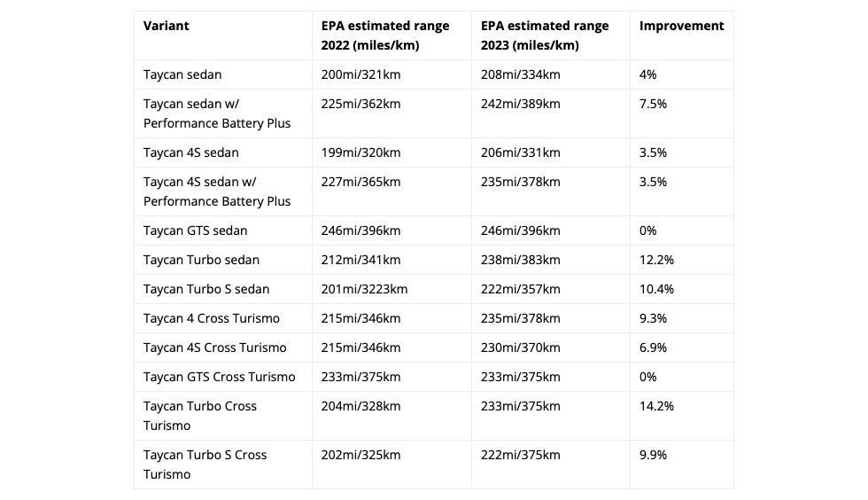Click the "Taycan 4 Cross Turismo" cell
868x500 pixels.
click(x=212, y=318)
